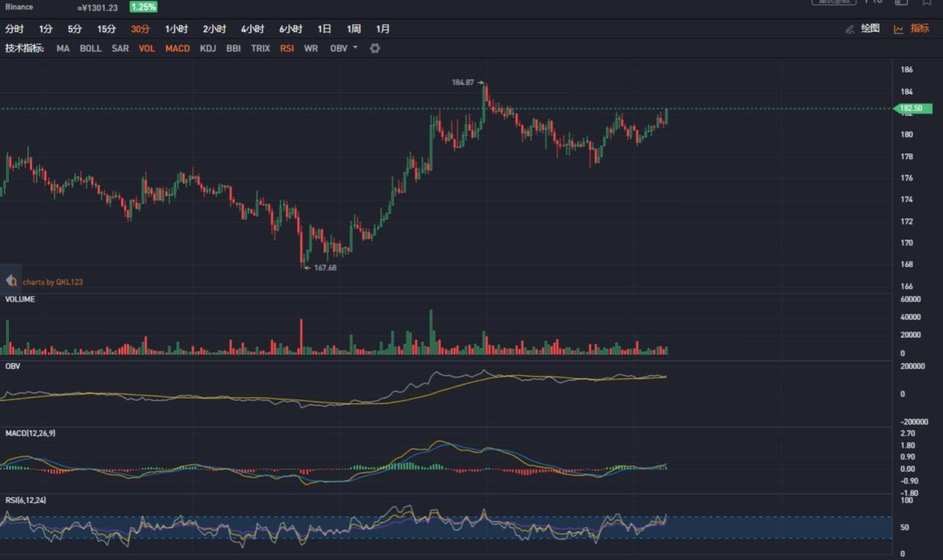Open the 绘图 drawing tools
This screenshot has width=943, height=560.
(x=870, y=29)
